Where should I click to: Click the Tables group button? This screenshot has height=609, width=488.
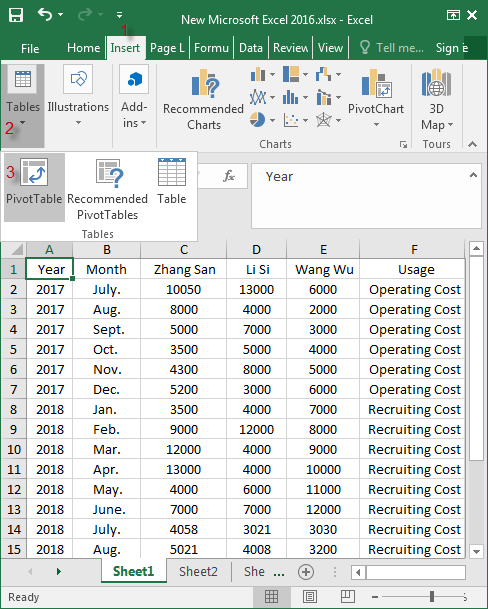pos(23,105)
